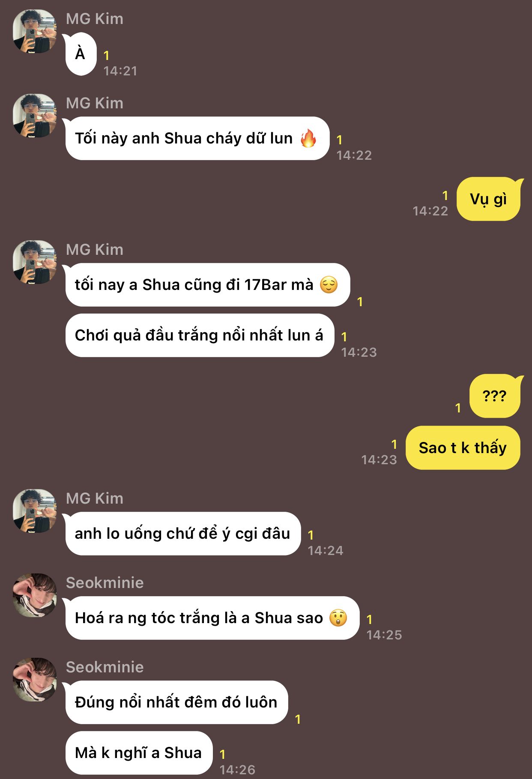Click the MG Kim name above '17Bar' message
Screen dimensions: 532x779
[x=95, y=249]
